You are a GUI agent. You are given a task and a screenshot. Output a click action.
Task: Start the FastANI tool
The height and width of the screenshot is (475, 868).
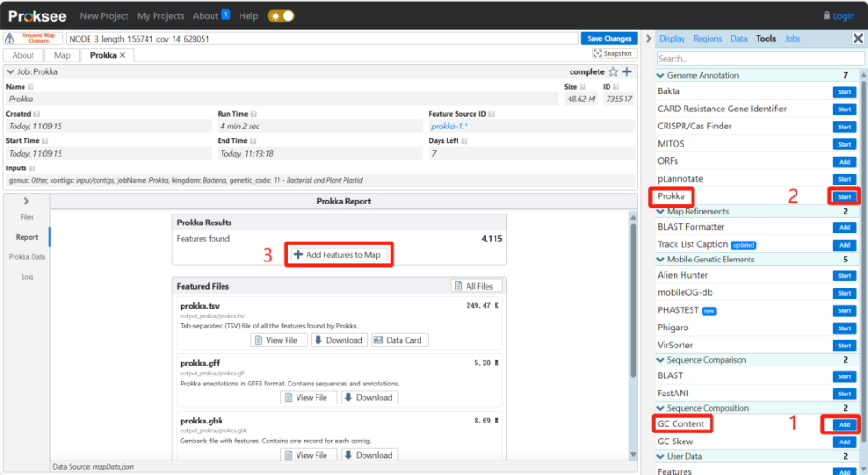(844, 394)
